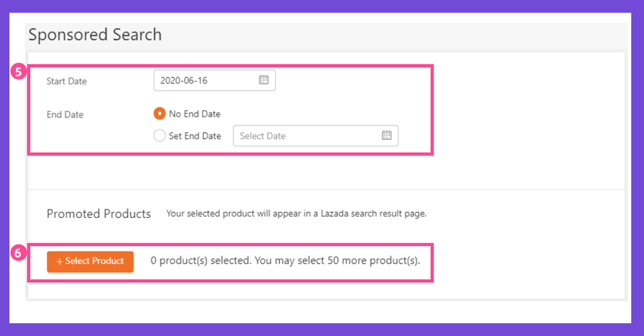Screen dimensions: 644x336
Task: Click the Promoted Products section heading
Action: pos(99,213)
